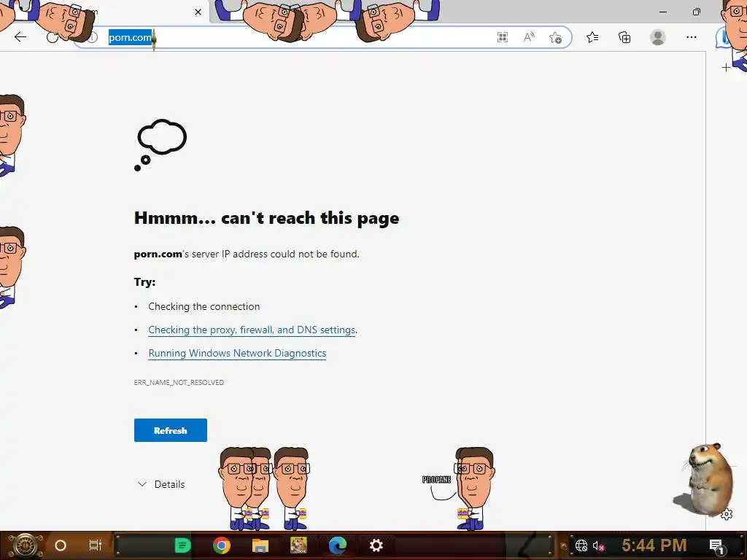This screenshot has width=747, height=560.
Task: Click the site information icon in address bar
Action: (x=92, y=37)
